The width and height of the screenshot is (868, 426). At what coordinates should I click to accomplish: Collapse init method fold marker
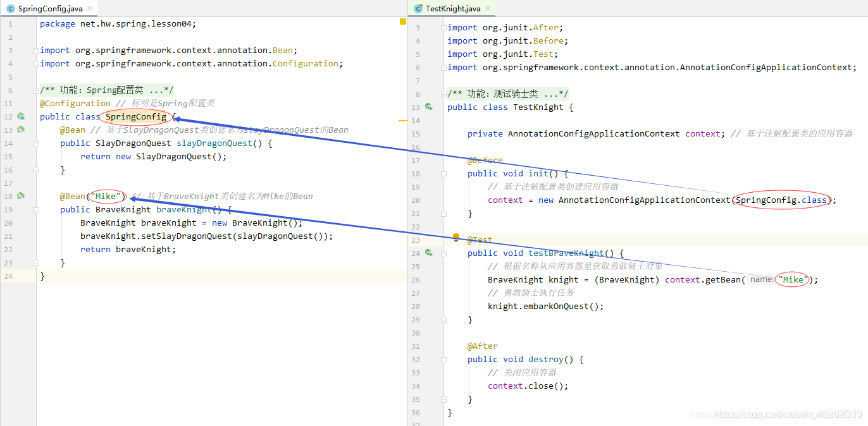tap(443, 174)
